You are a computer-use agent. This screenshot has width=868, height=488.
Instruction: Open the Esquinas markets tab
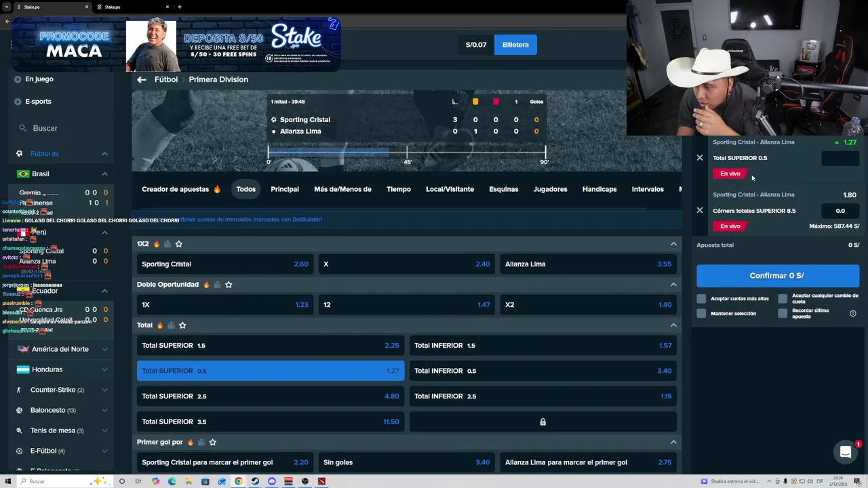pos(504,189)
